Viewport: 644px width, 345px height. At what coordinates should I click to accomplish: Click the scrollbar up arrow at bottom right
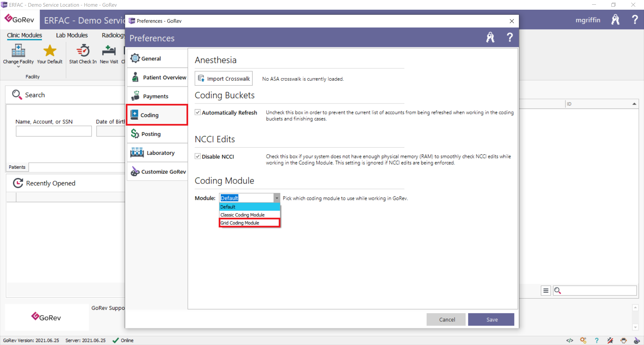click(635, 307)
